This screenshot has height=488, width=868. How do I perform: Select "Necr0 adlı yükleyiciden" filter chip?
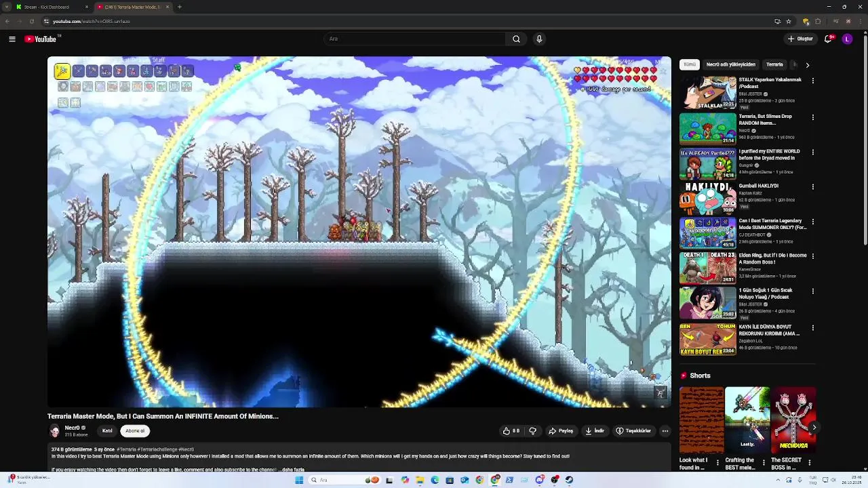730,64
